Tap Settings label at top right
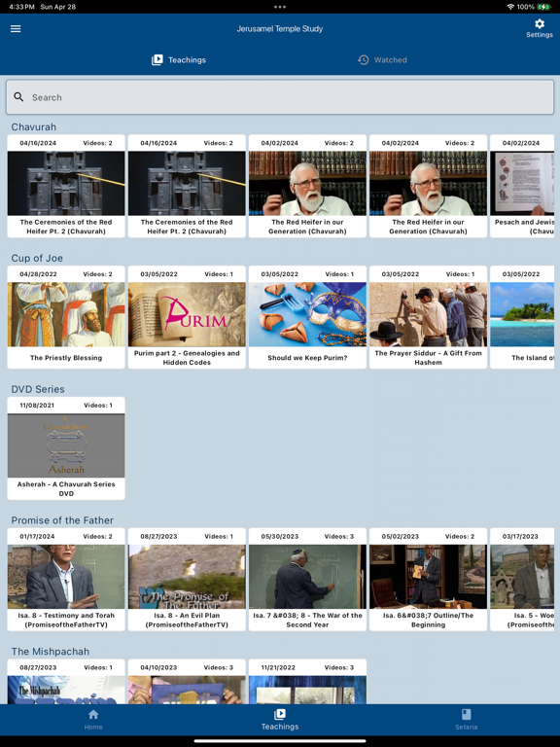This screenshot has height=747, width=560. [x=540, y=35]
